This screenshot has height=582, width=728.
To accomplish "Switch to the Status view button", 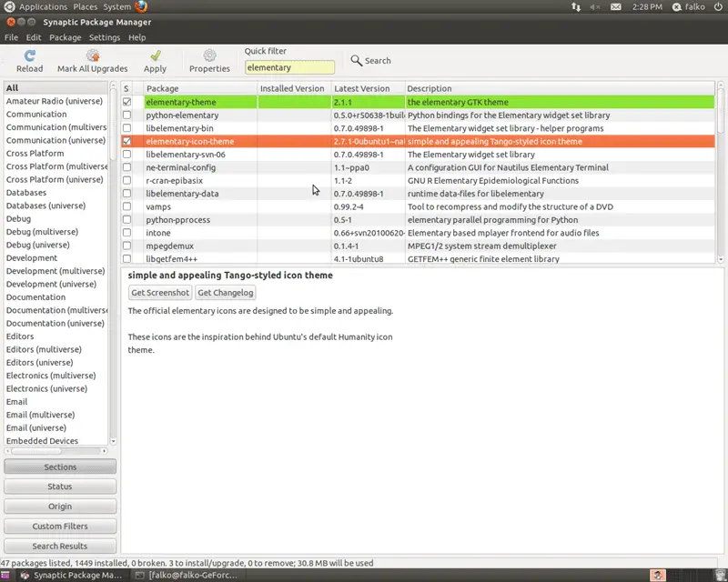I will 60,487.
